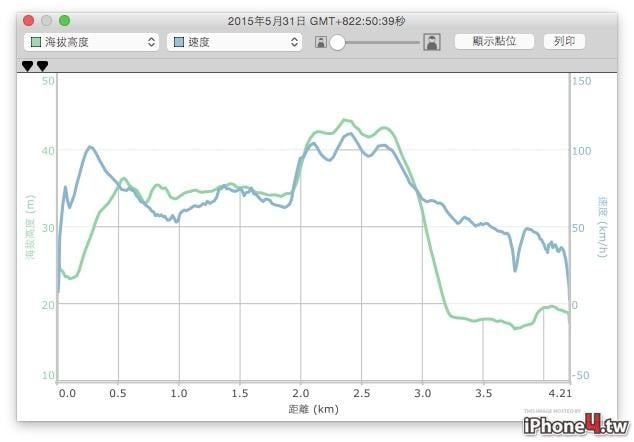Open the 速度 dropdown menu
The width and height of the screenshot is (634, 442).
235,42
